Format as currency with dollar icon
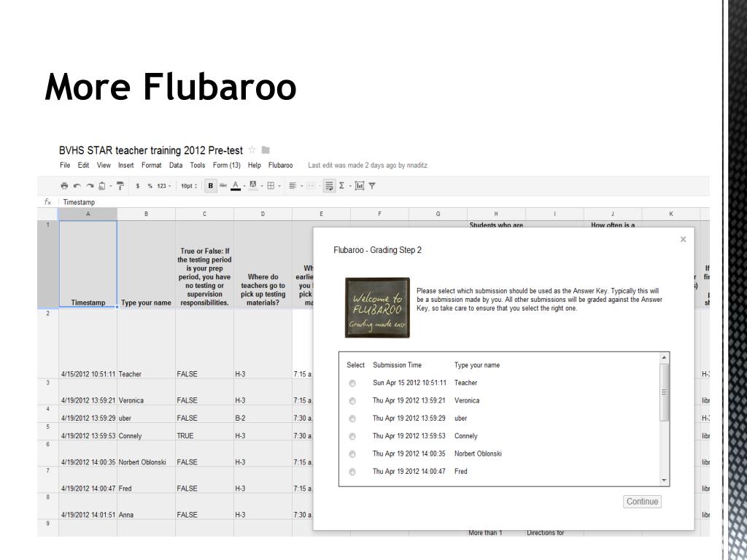 pyautogui.click(x=138, y=186)
